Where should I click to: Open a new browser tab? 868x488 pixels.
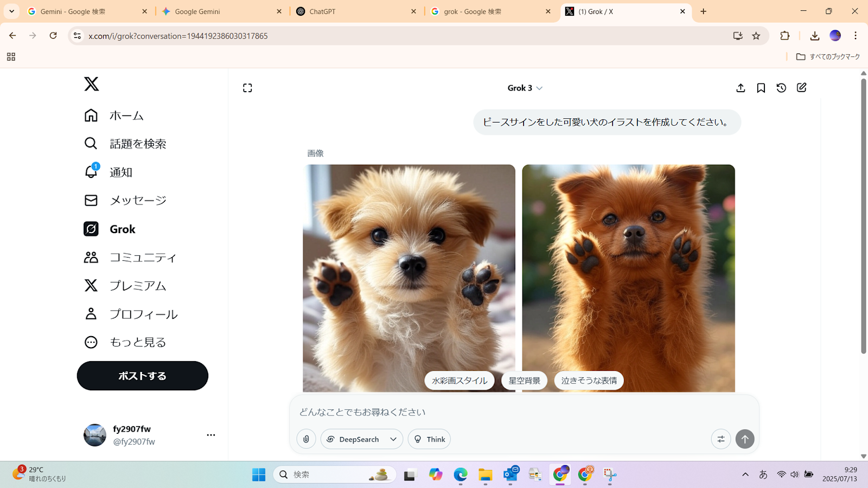pos(704,11)
